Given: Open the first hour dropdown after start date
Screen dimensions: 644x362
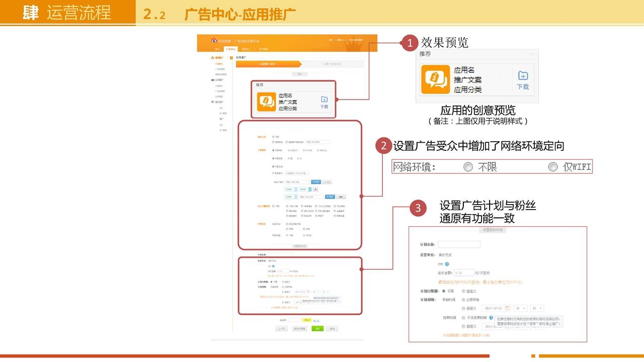Looking at the screenshot, I should pyautogui.click(x=521, y=308).
